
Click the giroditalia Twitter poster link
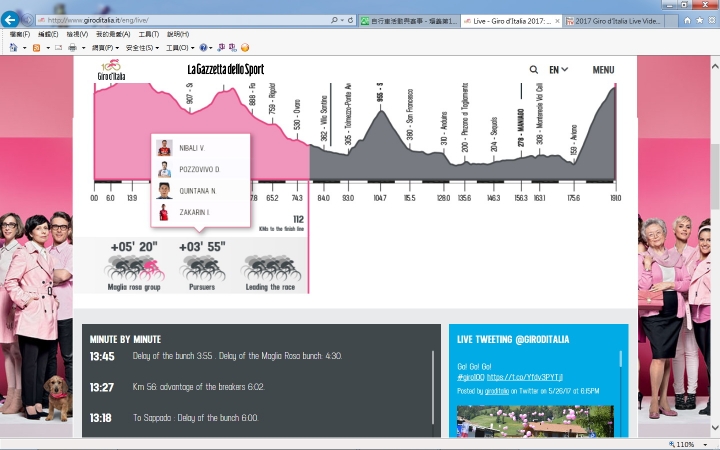coord(496,391)
